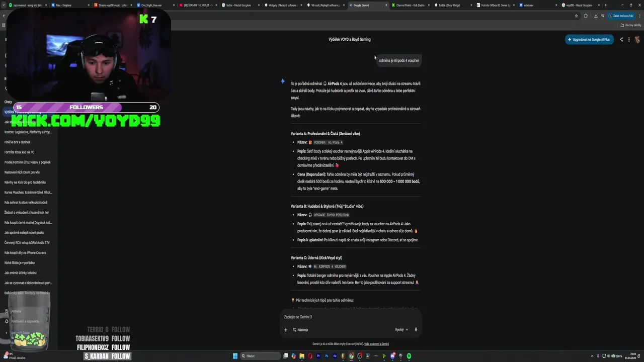The height and width of the screenshot is (362, 644).
Task: Click the 'Varianta B: Hudební & Stylová' heading
Action: click(x=327, y=206)
